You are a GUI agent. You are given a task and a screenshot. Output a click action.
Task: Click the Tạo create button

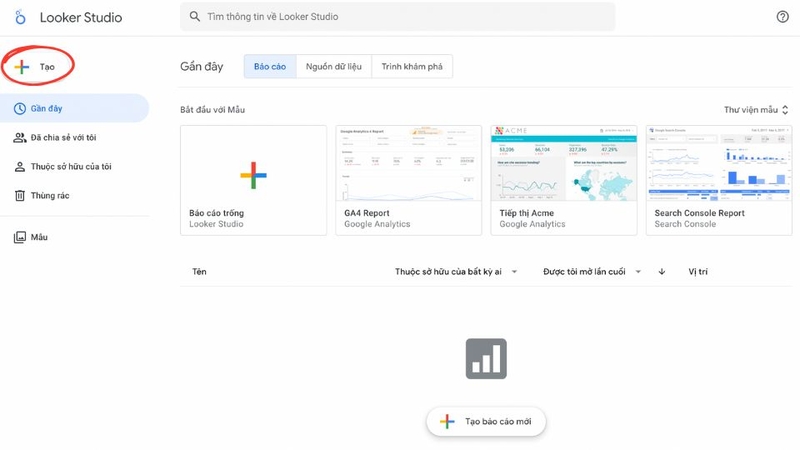pos(36,67)
